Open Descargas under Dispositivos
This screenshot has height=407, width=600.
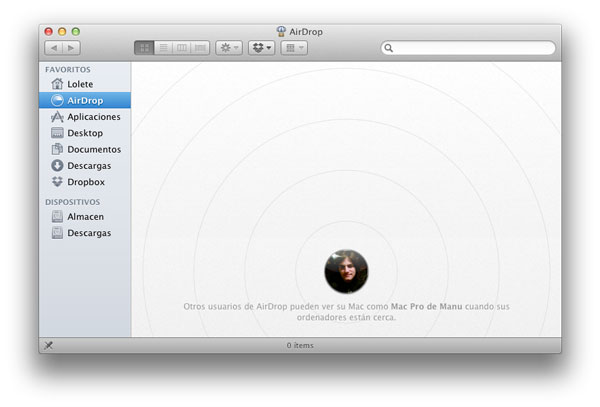85,233
